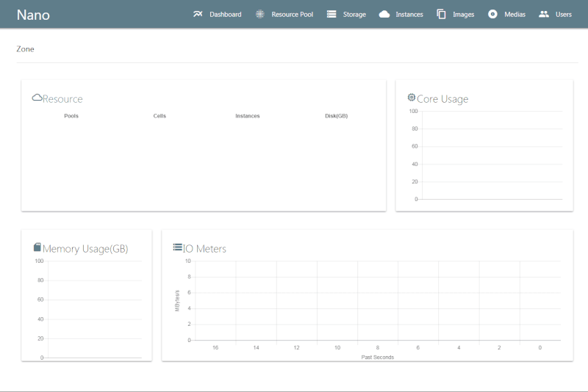Click the Pools column header

pos(71,116)
